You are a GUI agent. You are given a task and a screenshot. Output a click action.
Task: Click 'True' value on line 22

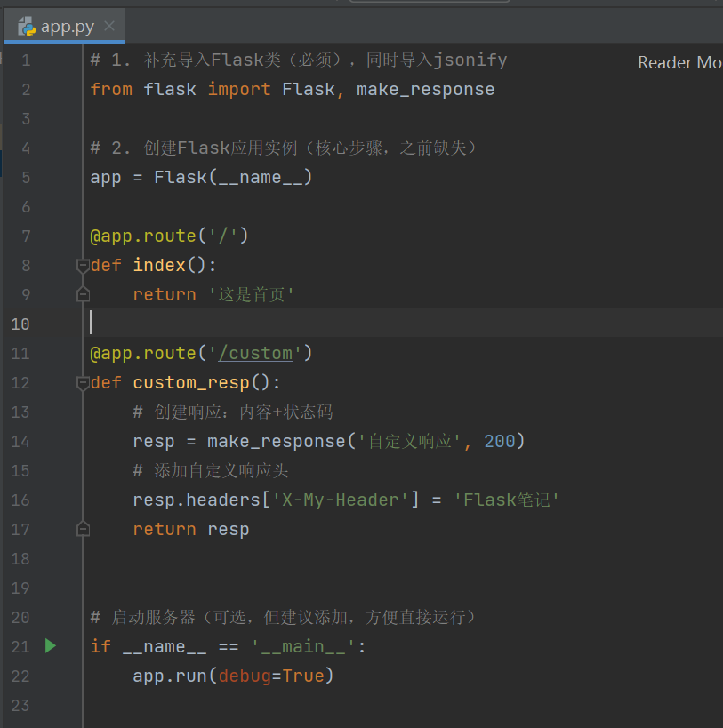(303, 676)
